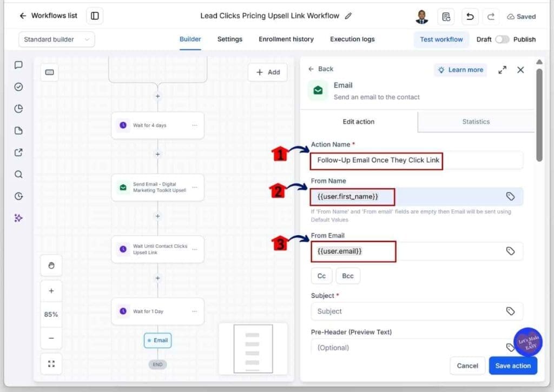The width and height of the screenshot is (554, 392).
Task: Toggle the Draft/Publish switch
Action: pyautogui.click(x=502, y=39)
